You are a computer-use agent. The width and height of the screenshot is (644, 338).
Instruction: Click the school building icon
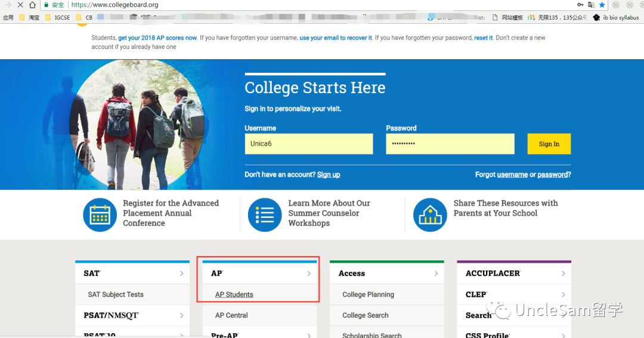coord(430,214)
